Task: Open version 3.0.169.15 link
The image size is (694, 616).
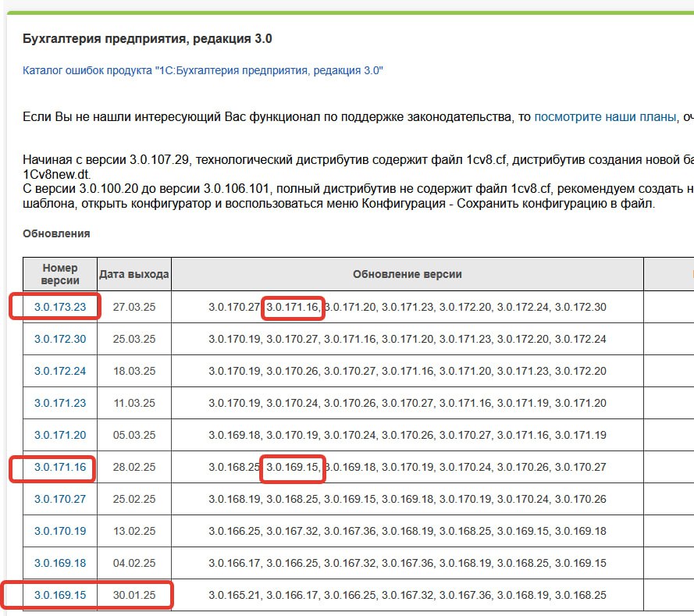Action: (x=60, y=595)
